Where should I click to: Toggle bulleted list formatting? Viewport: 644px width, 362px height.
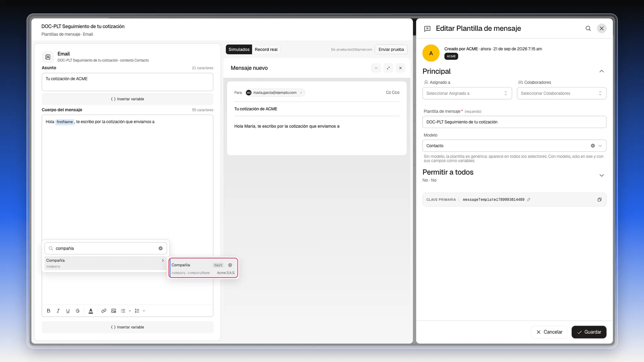tap(123, 311)
